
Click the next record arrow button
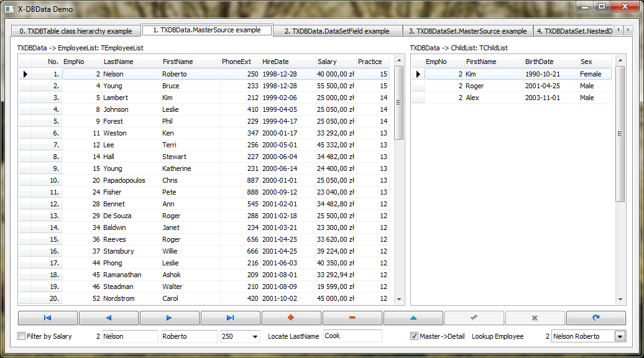[170, 318]
